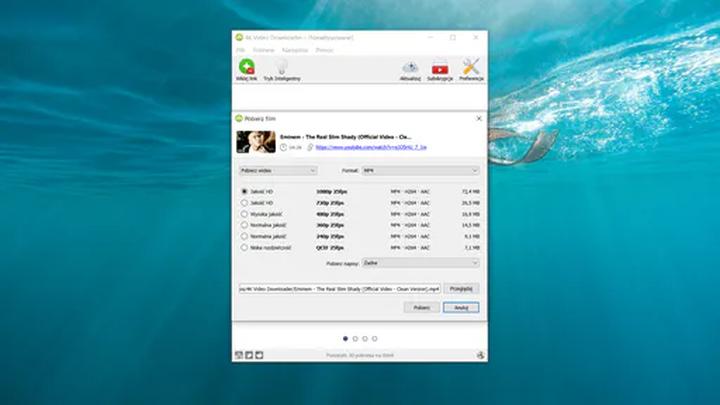Open Subskrypcje from the toolbar
Image resolution: width=720 pixels, height=405 pixels.
pos(439,68)
